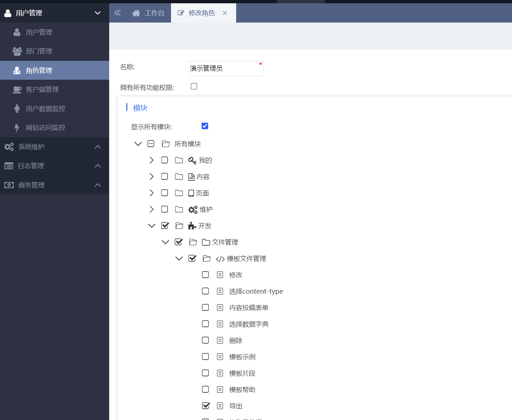Screen dimensions: 512x420
Task: Open 部门管理 in the sidebar
Action: tap(39, 51)
